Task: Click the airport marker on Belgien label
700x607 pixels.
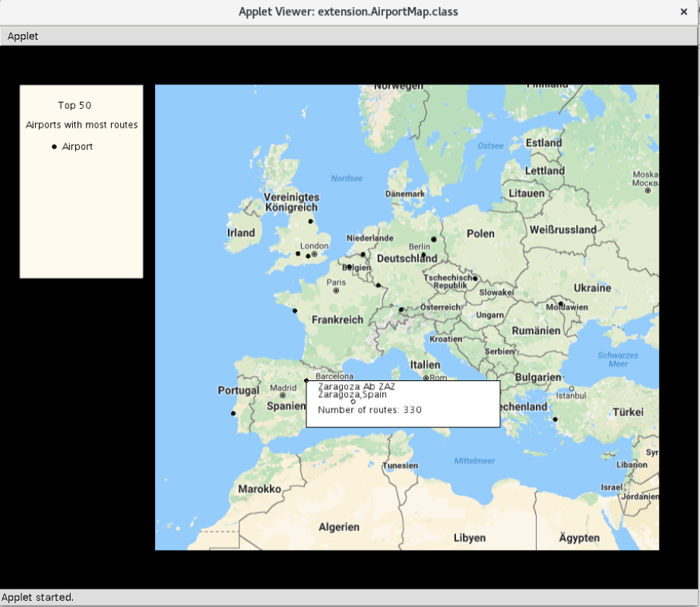Action: tap(349, 267)
